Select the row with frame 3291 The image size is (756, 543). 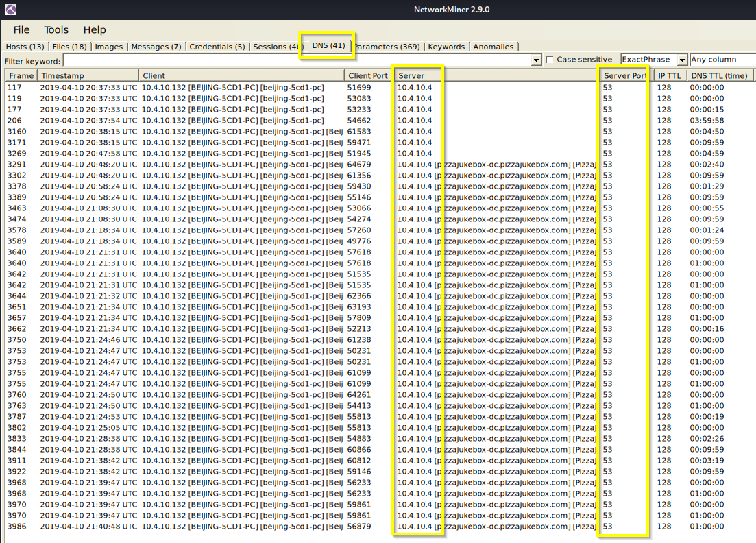(x=206, y=165)
